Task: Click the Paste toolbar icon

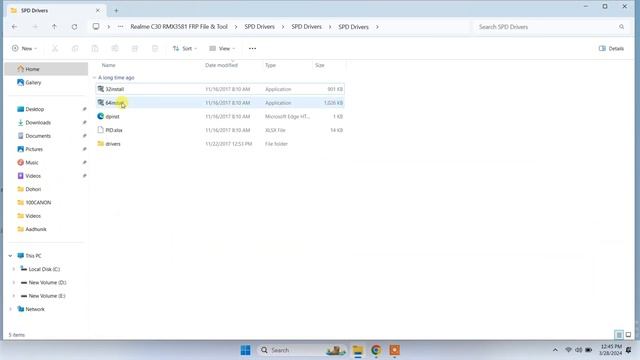Action: click(95, 49)
